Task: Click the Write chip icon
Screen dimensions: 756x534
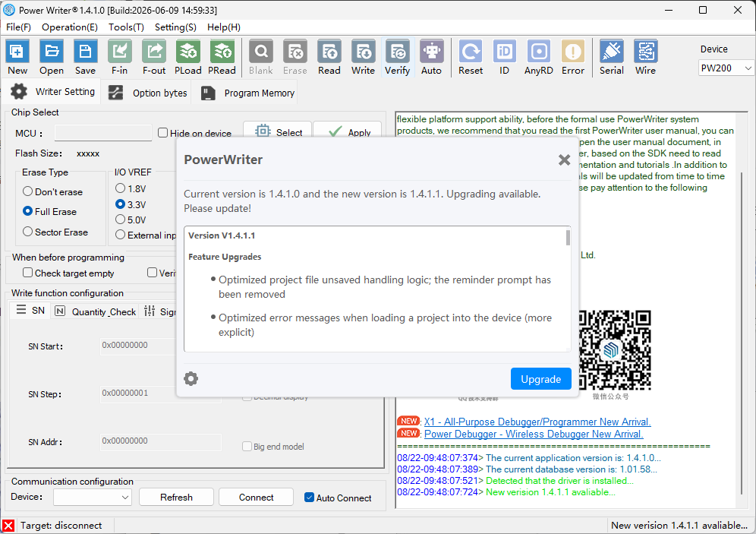Action: [363, 57]
